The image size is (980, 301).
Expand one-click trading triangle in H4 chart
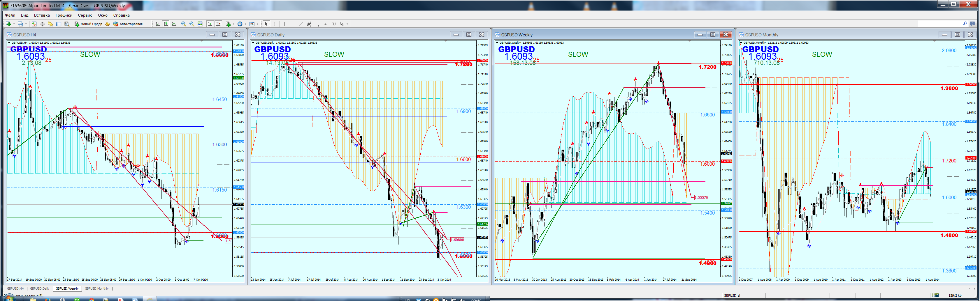(x=9, y=43)
